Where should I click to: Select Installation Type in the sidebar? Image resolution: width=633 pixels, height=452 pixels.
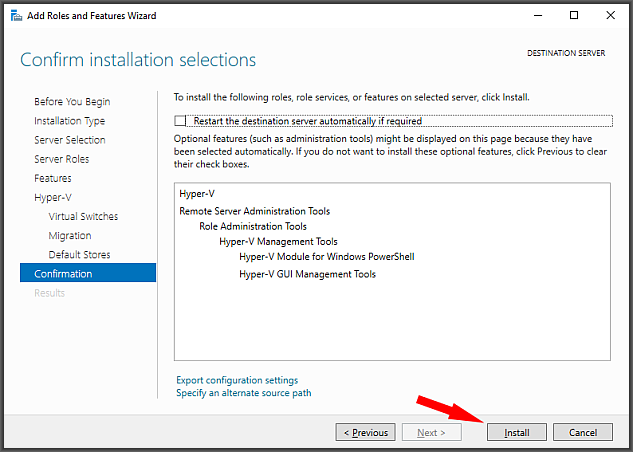(69, 121)
